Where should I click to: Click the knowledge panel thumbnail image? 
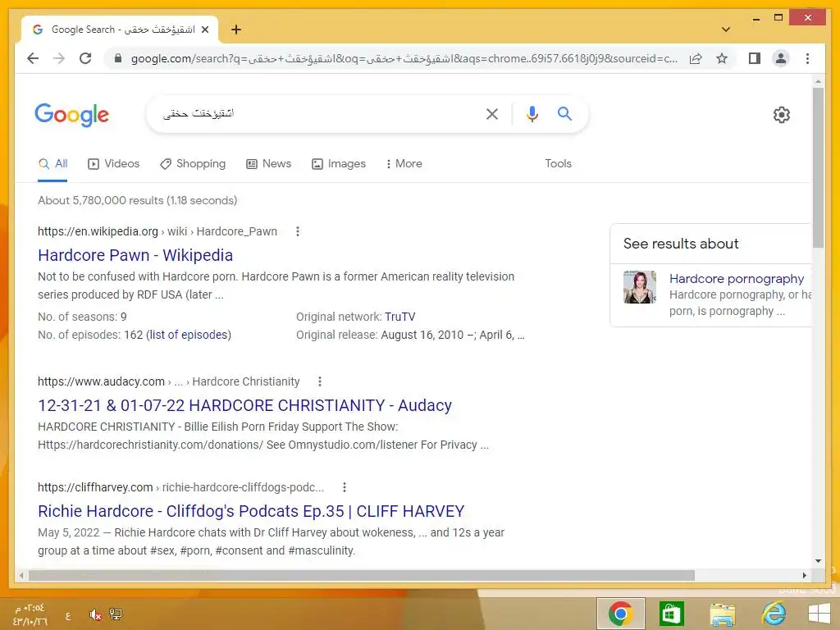click(640, 287)
